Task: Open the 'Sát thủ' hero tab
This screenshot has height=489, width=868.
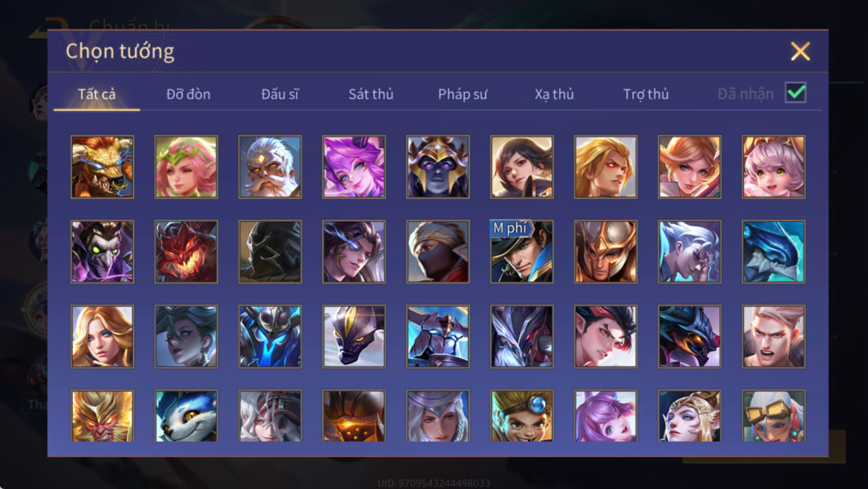Action: pyautogui.click(x=371, y=94)
